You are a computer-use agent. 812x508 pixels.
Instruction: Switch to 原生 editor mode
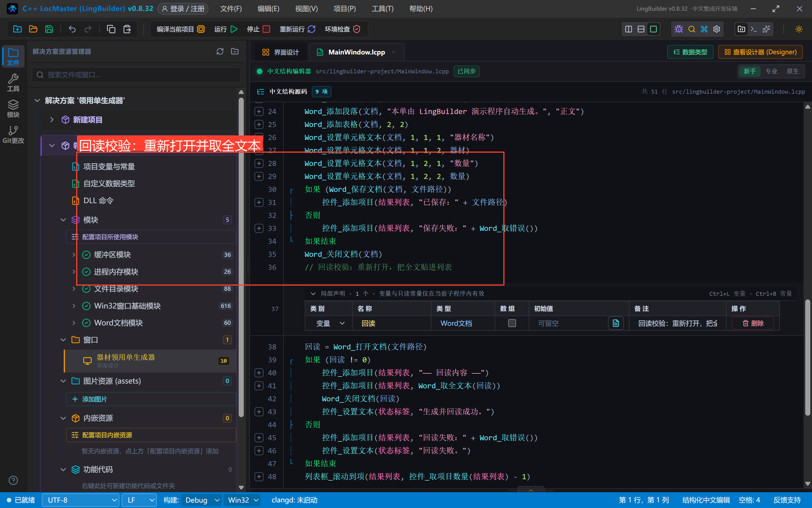click(x=793, y=71)
